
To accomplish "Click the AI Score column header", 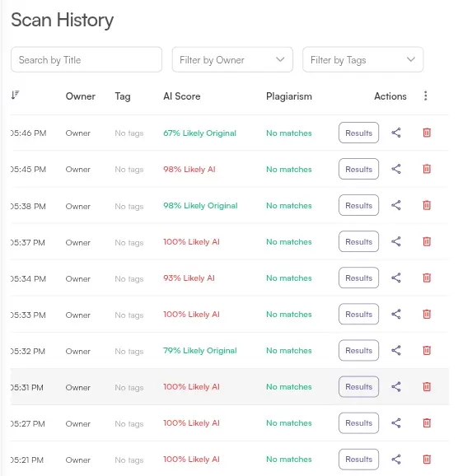I will [182, 96].
